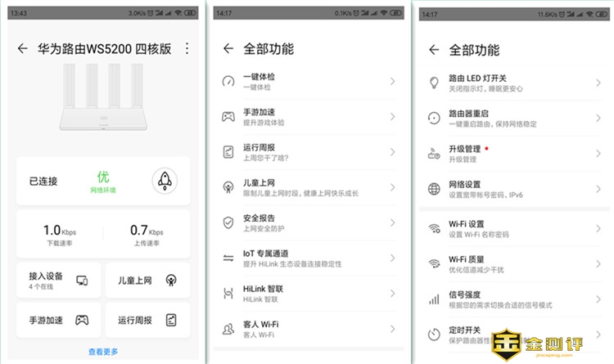Go back using arrow beside 华为路由WS5200

click(x=22, y=48)
